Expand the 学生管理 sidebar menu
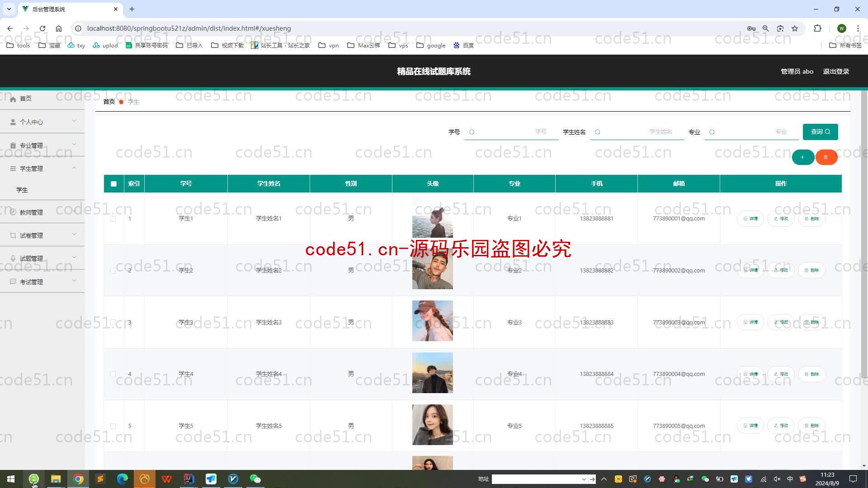The width and height of the screenshot is (868, 488). coord(42,168)
